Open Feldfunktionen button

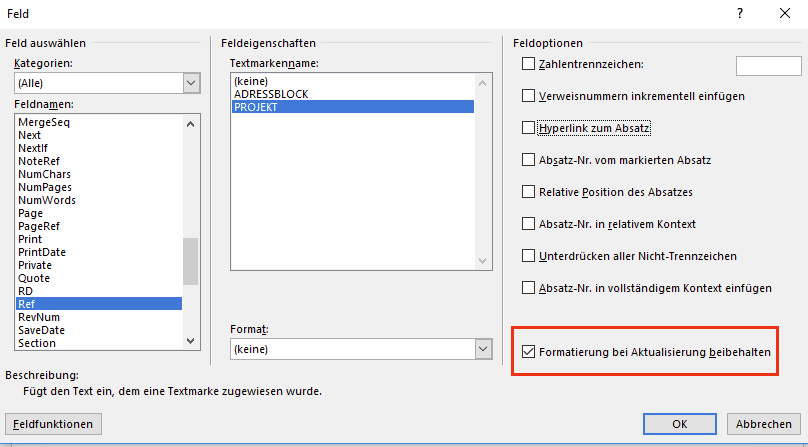click(54, 424)
